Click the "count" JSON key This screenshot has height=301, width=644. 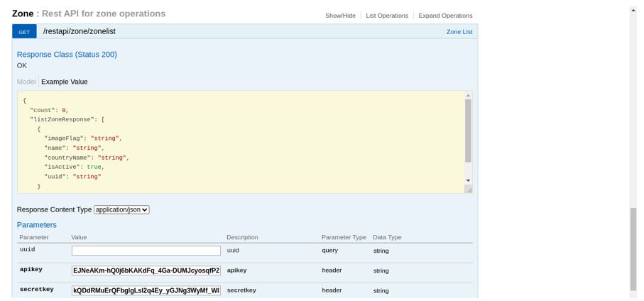coord(43,110)
